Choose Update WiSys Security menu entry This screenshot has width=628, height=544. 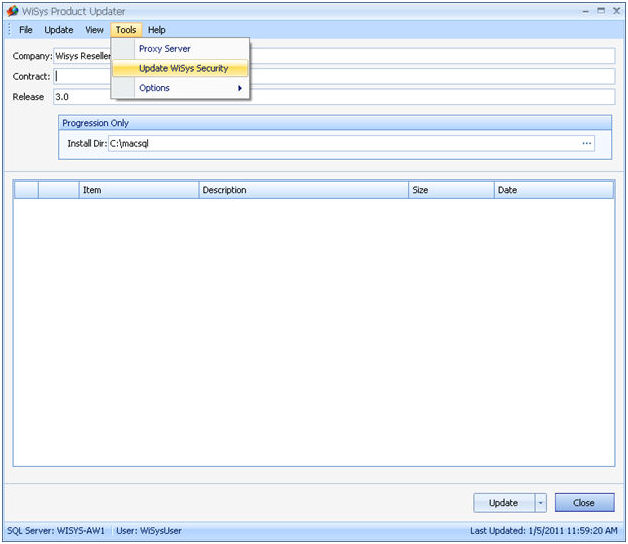click(183, 69)
